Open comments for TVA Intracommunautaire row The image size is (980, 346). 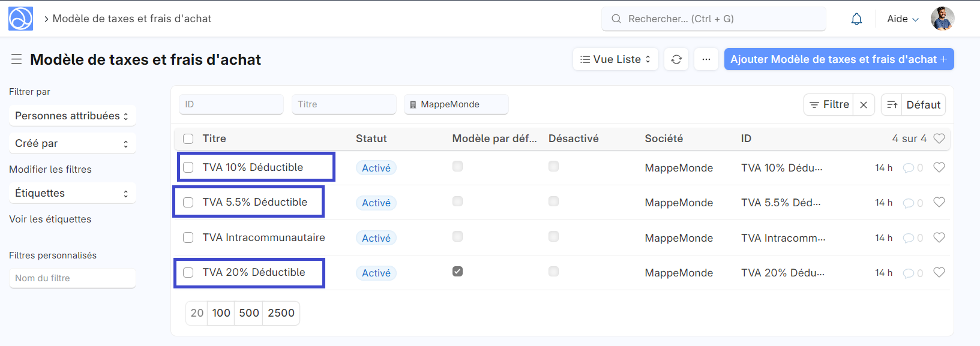click(913, 238)
